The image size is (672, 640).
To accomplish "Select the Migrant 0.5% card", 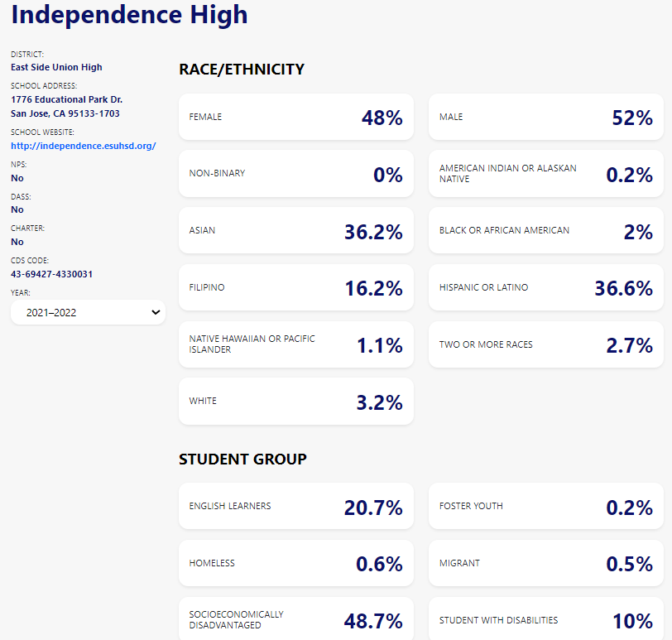I will tap(545, 563).
